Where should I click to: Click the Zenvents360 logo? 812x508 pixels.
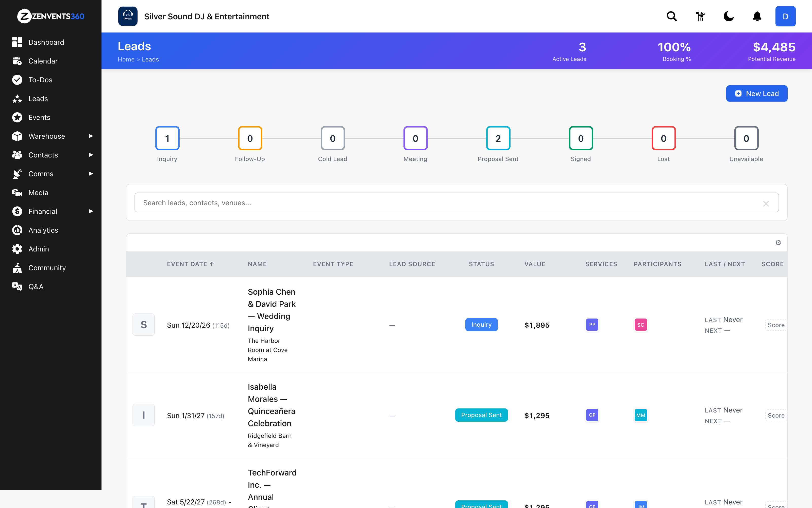click(51, 16)
